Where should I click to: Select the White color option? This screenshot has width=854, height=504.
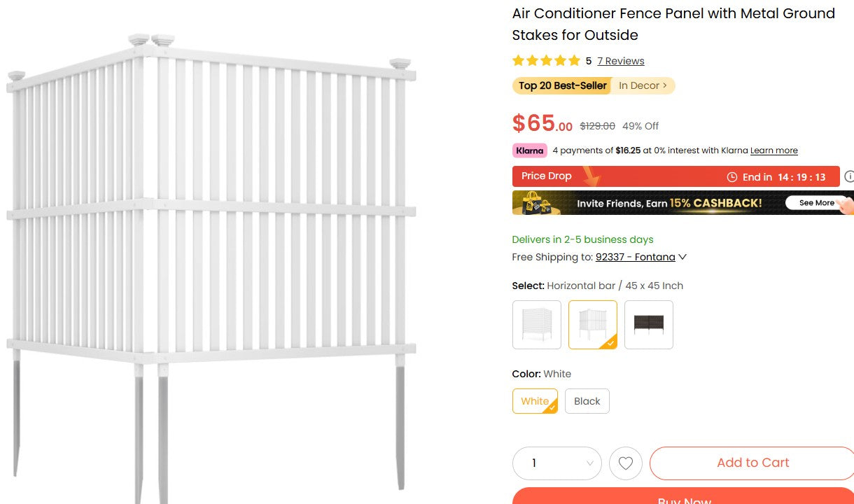coord(534,400)
